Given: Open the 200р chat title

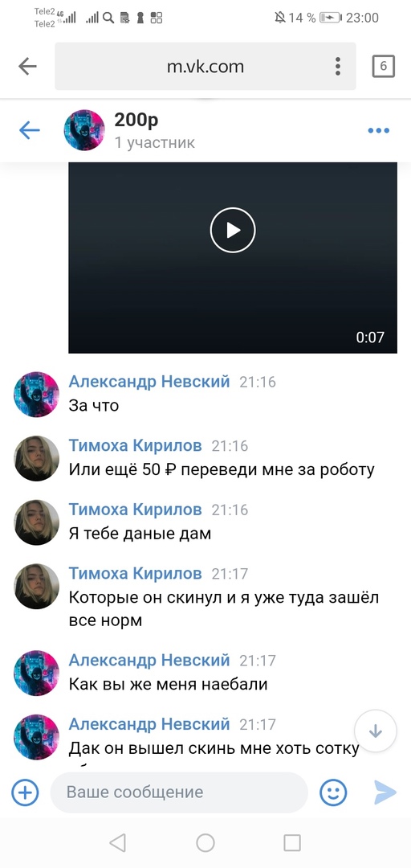Looking at the screenshot, I should point(136,119).
